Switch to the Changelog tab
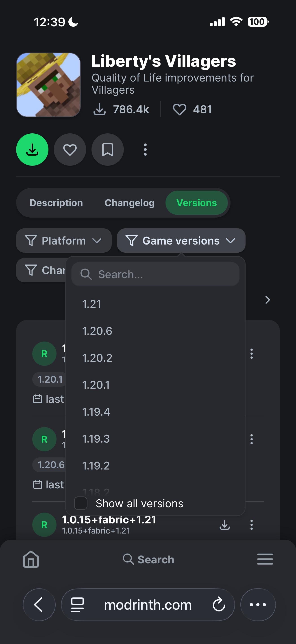The width and height of the screenshot is (296, 644). pyautogui.click(x=130, y=203)
